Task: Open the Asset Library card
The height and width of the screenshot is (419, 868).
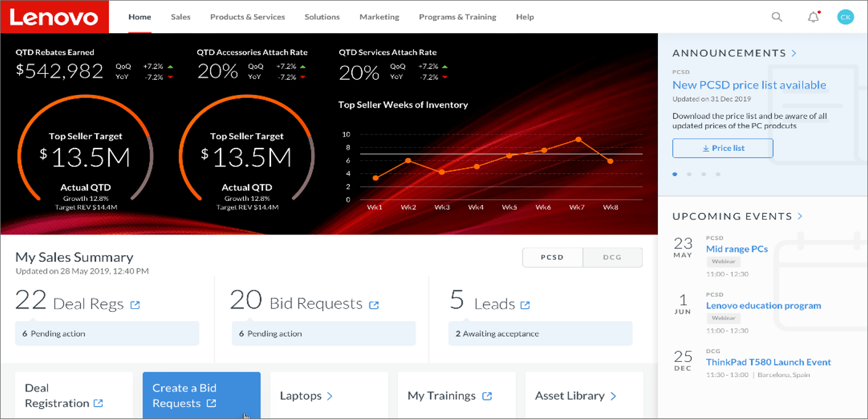Action: coord(584,395)
